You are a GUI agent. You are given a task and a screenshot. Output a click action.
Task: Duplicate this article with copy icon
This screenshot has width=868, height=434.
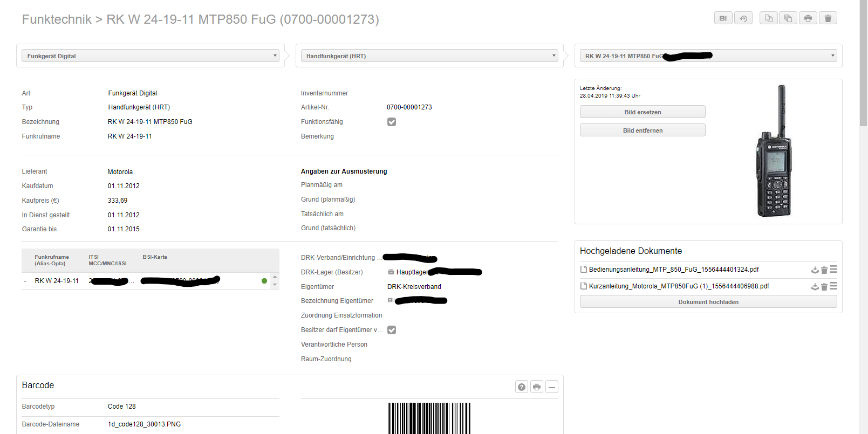[x=768, y=18]
